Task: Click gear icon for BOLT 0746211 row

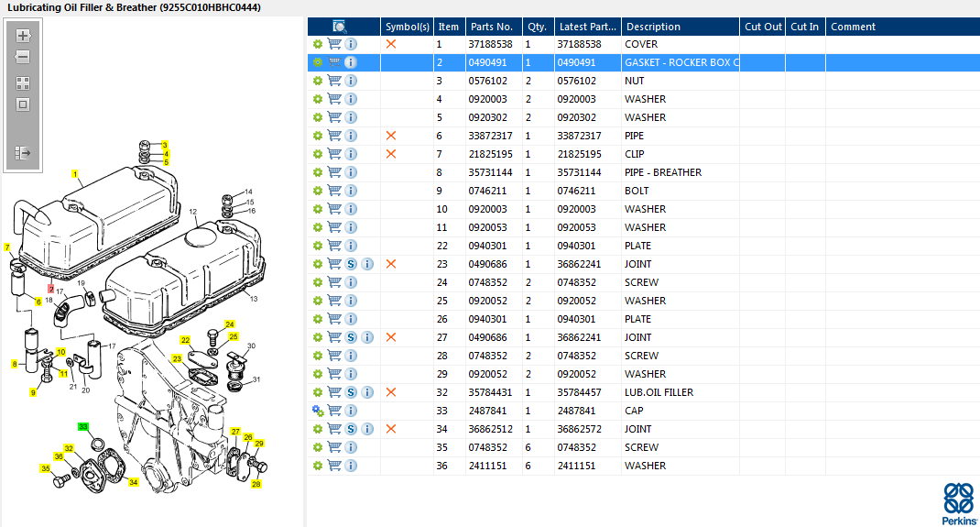Action: (318, 191)
